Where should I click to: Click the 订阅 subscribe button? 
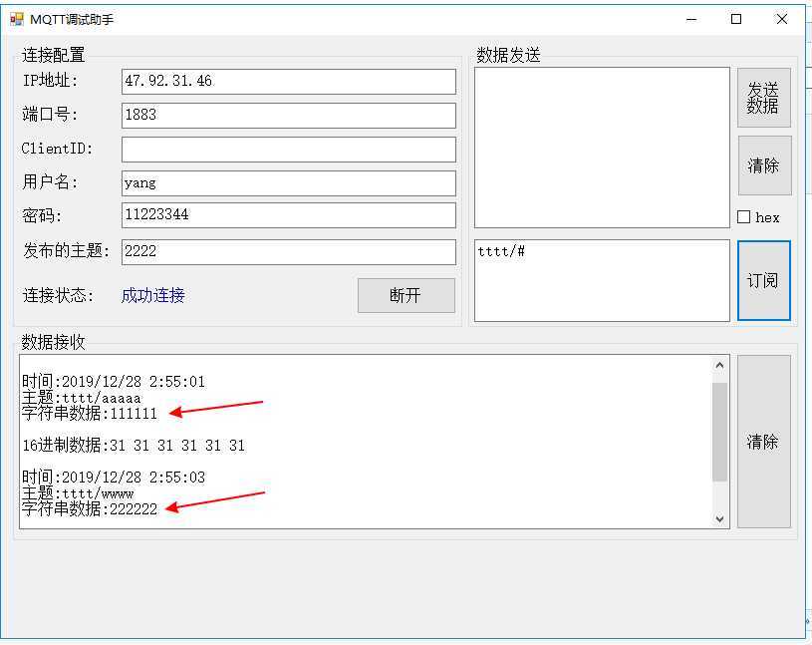tap(764, 280)
